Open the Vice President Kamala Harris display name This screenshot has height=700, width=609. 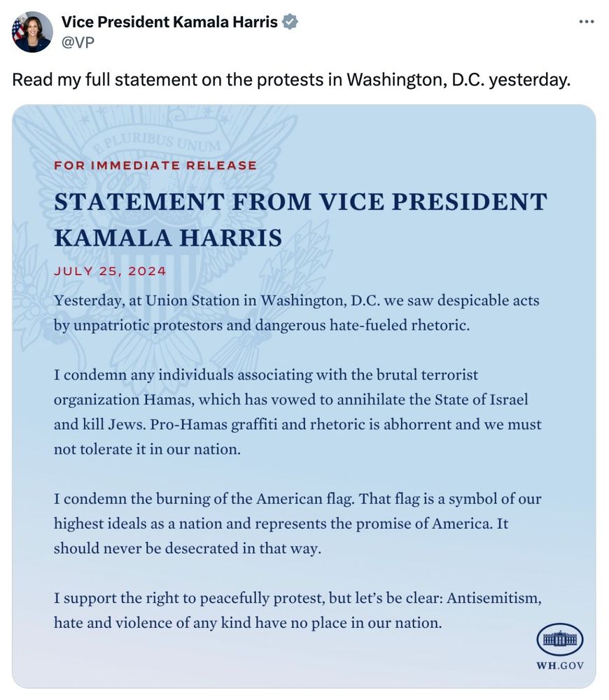coord(169,22)
